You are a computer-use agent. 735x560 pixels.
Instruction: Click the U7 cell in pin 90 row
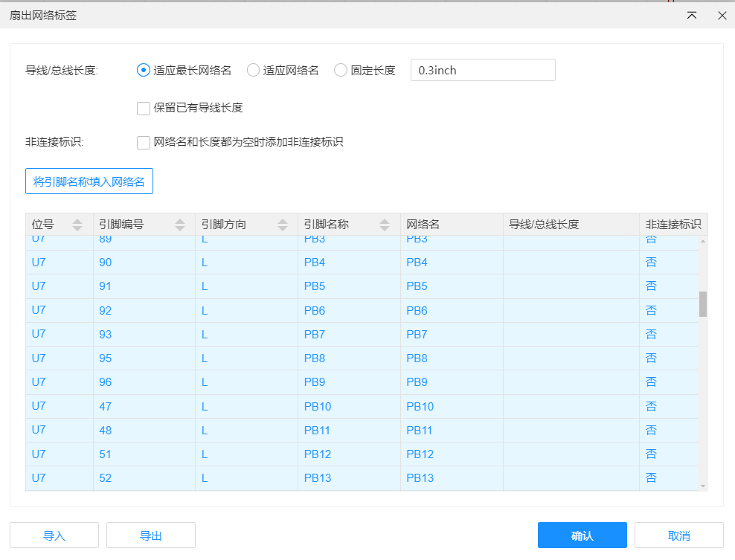pyautogui.click(x=60, y=263)
